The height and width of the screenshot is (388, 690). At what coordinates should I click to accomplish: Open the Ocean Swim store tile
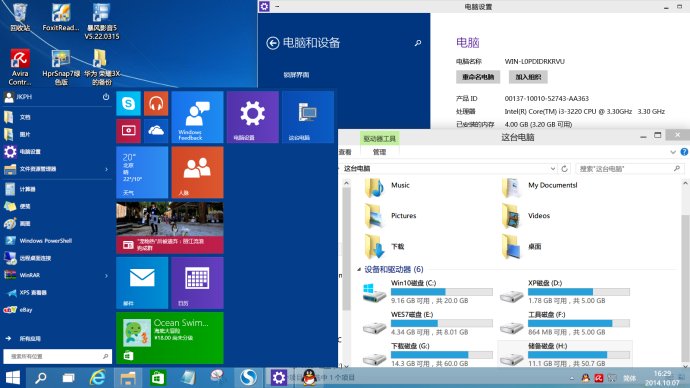tap(170, 338)
